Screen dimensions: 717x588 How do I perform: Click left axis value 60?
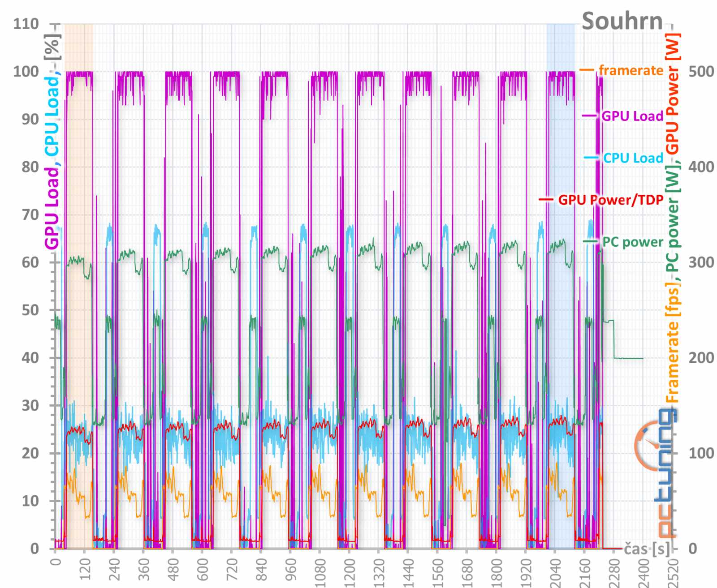click(30, 262)
